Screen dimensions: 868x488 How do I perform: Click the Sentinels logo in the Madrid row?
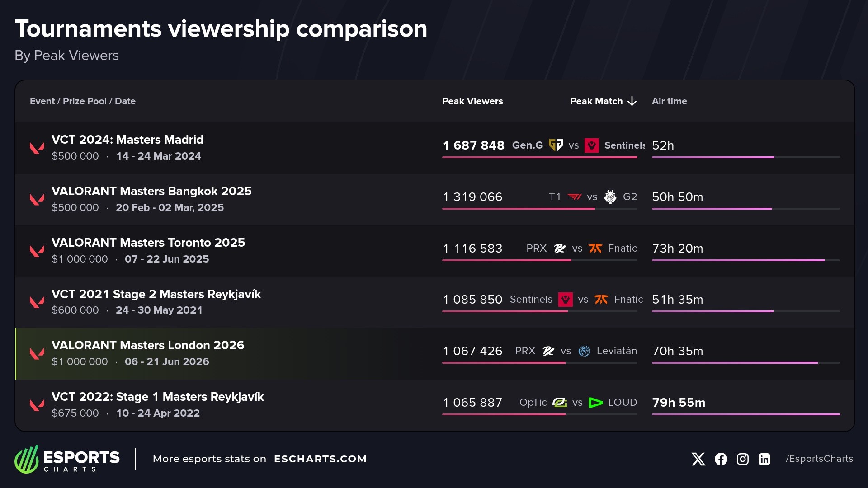[x=592, y=145]
